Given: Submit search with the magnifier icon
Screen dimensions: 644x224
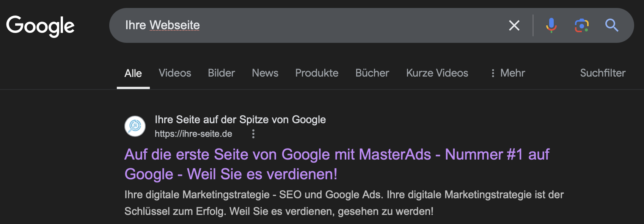Looking at the screenshot, I should point(611,25).
